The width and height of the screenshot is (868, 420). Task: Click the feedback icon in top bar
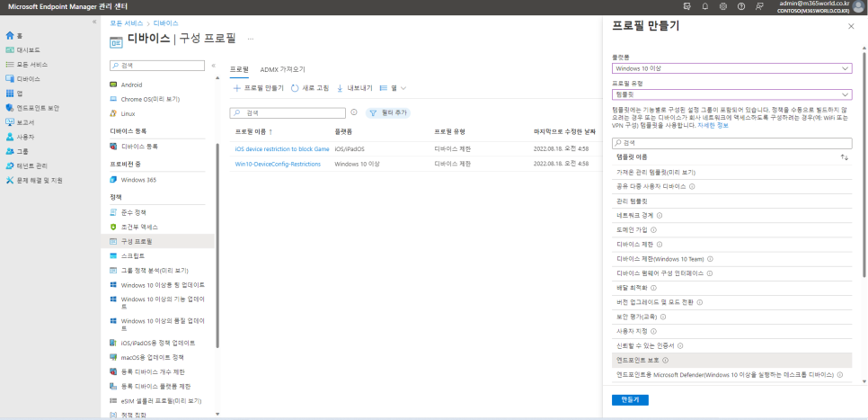click(759, 6)
